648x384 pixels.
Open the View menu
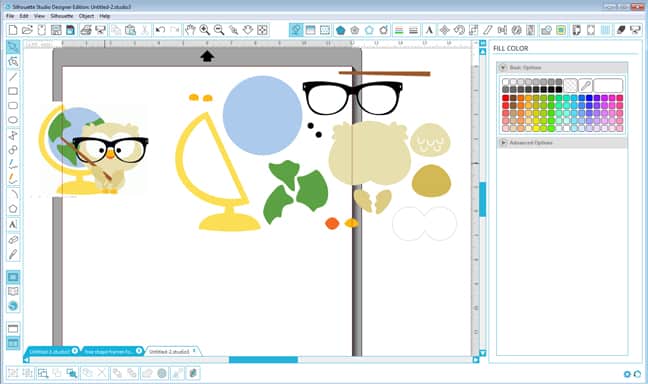pos(39,16)
